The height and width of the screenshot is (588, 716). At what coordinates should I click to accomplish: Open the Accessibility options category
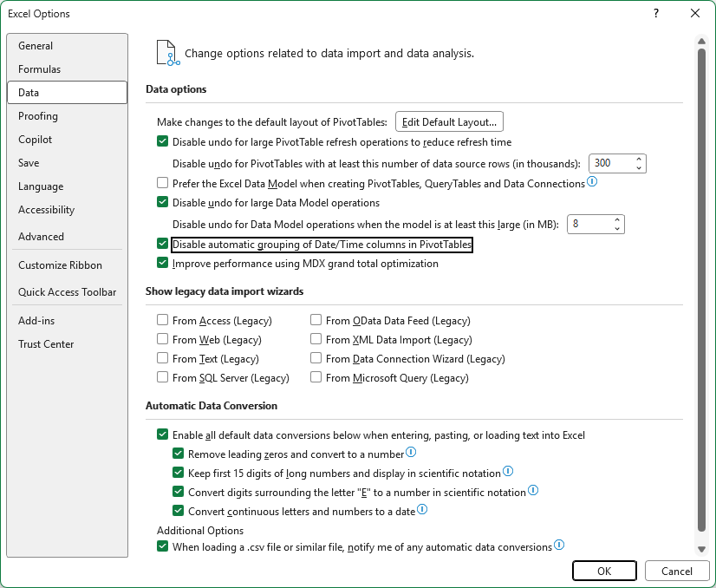point(67,210)
